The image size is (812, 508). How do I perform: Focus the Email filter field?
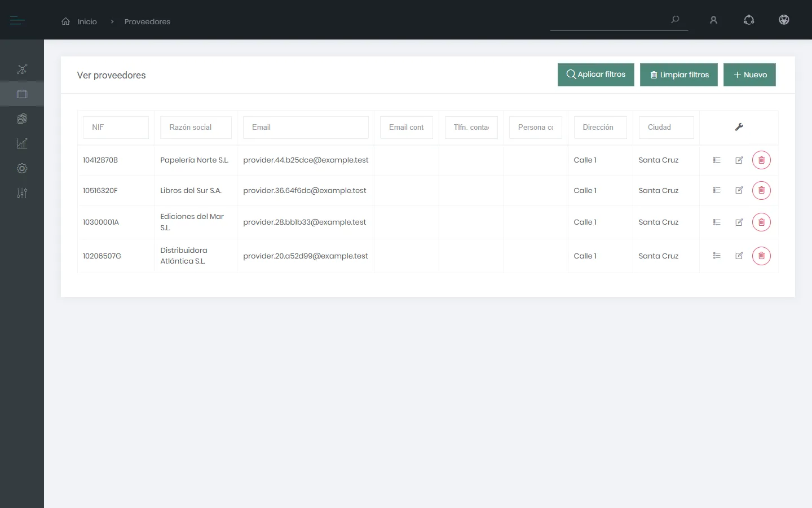pos(306,128)
